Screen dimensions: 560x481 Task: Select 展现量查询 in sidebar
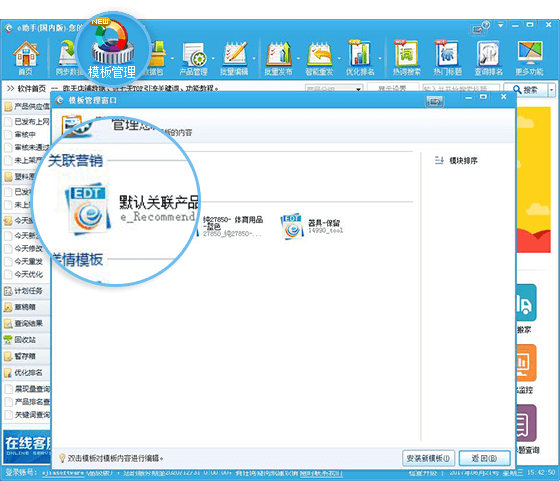tap(28, 389)
